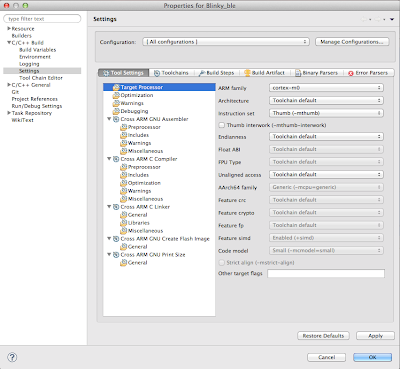Select Run/Debug Settings in the sidebar
The height and width of the screenshot is (369, 400).
click(37, 106)
